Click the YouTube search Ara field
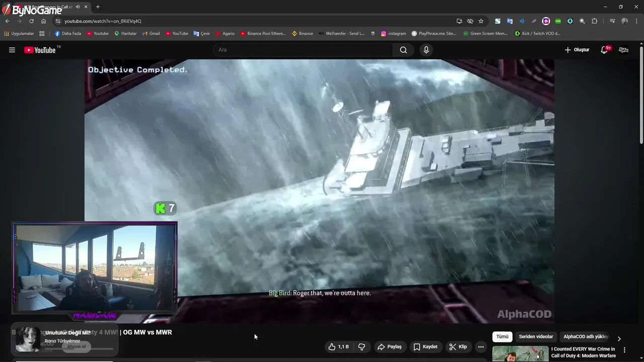 (303, 50)
